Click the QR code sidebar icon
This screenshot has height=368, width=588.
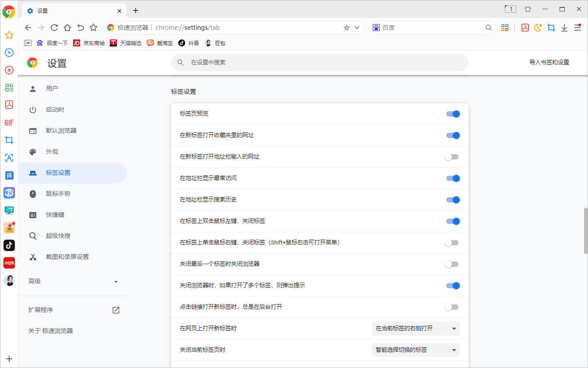[9, 88]
